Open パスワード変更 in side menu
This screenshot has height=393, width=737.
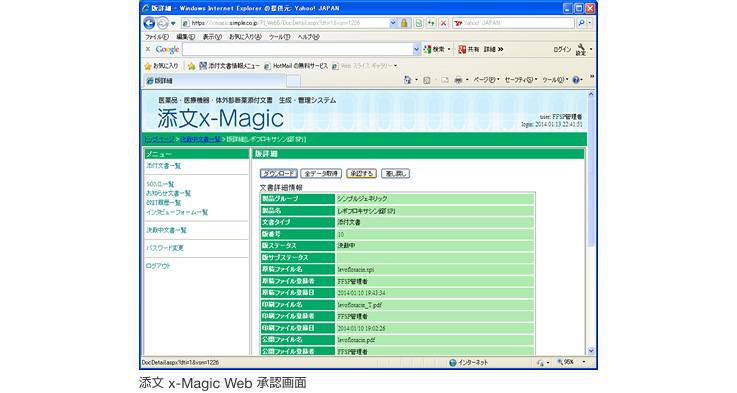[x=165, y=248]
